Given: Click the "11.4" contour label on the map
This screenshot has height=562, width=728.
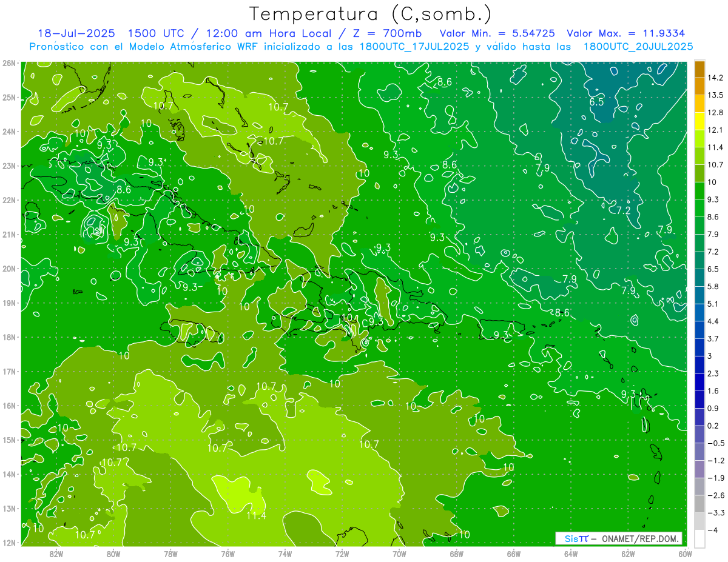Looking at the screenshot, I should (257, 515).
